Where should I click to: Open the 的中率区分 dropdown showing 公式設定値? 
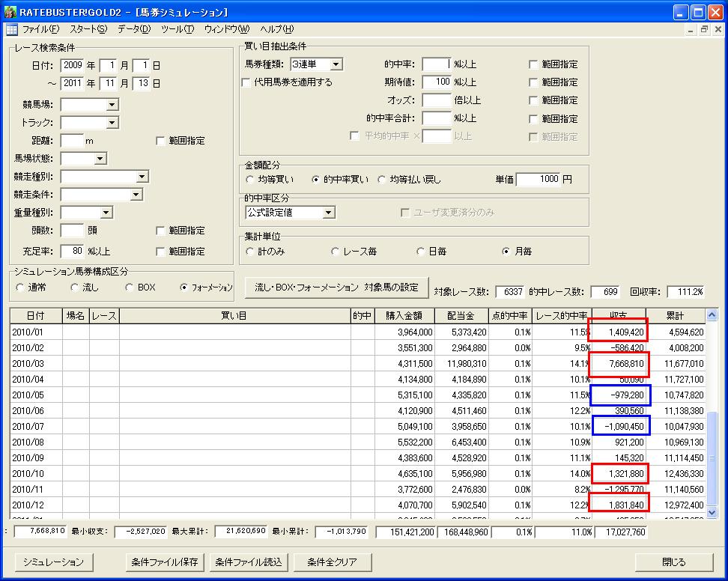click(328, 213)
